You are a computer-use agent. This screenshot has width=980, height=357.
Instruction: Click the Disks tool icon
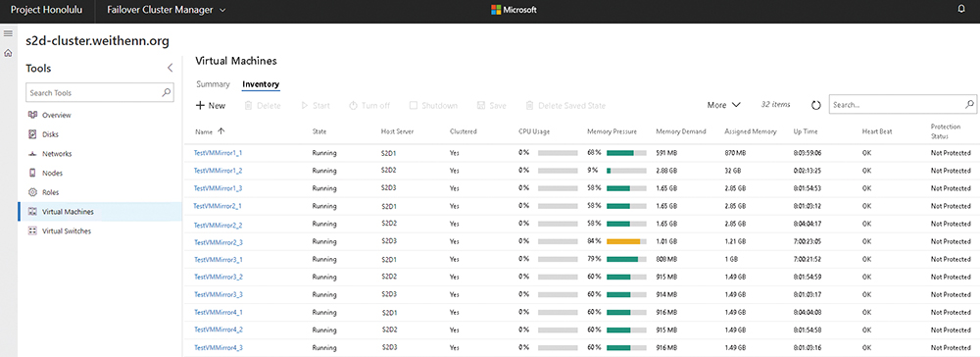pos(32,134)
